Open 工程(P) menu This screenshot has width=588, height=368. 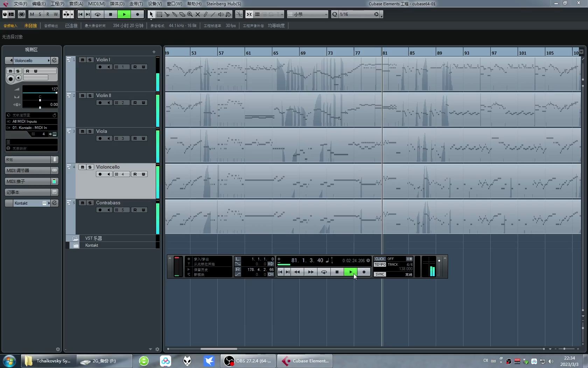pos(57,4)
